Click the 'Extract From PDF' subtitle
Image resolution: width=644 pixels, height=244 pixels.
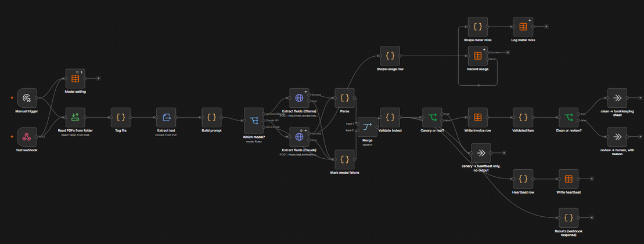(166, 134)
